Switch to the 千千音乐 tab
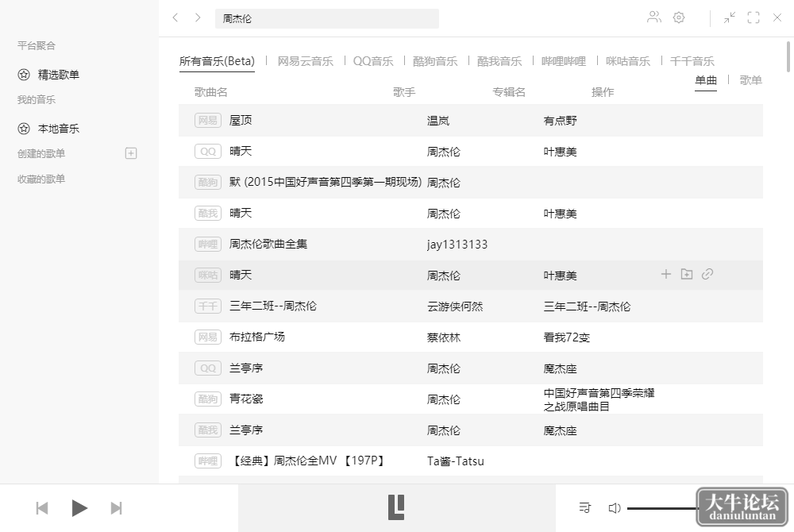 (x=692, y=61)
